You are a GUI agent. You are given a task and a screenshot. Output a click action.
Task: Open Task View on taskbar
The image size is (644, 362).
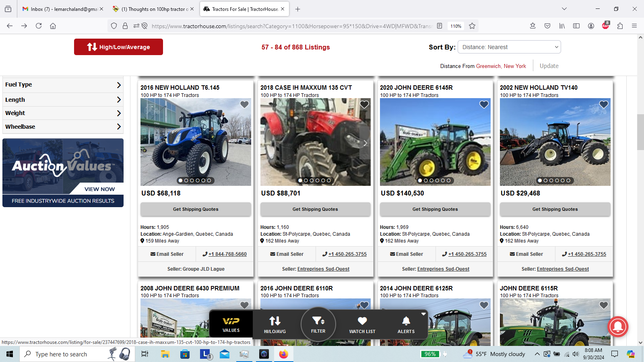(145, 354)
